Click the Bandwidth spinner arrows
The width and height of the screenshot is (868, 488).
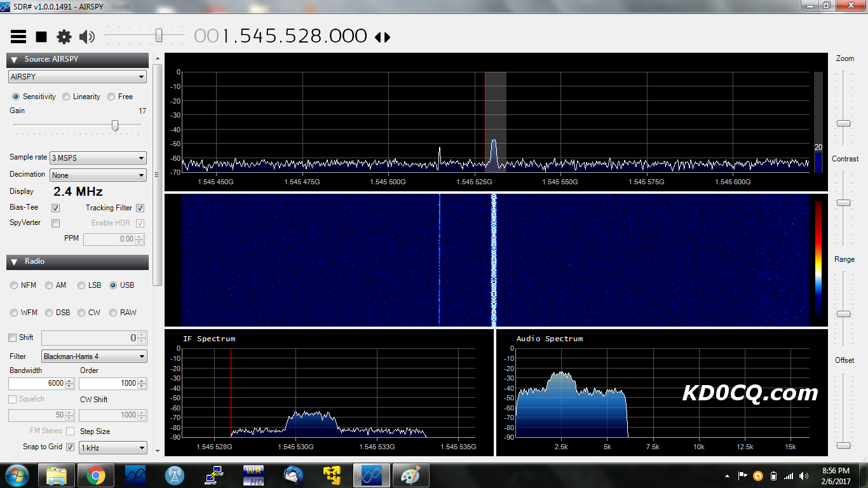pos(70,384)
